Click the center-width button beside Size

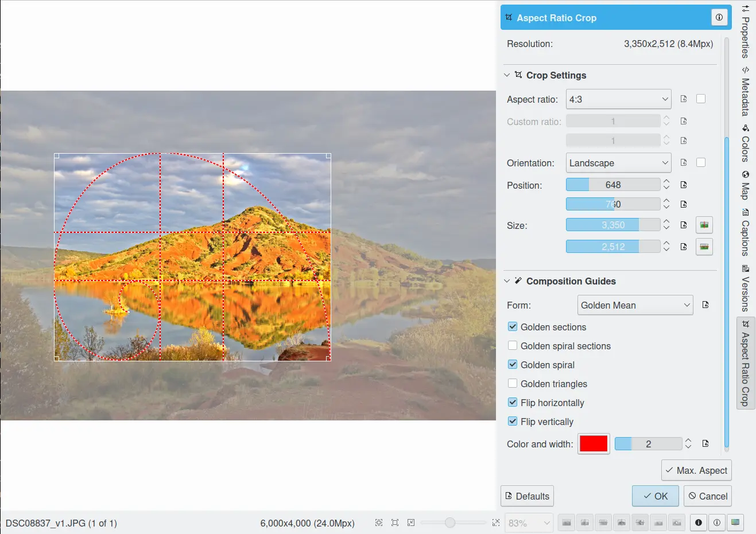pos(704,225)
